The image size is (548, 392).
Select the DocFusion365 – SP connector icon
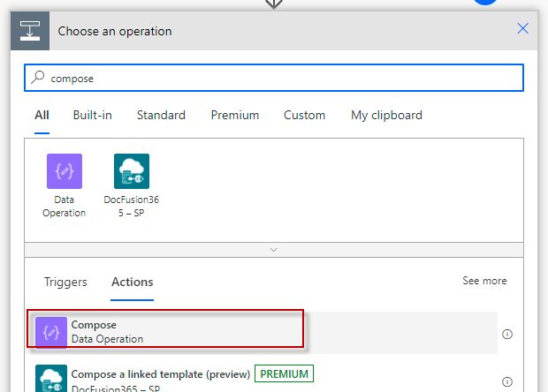click(x=132, y=171)
